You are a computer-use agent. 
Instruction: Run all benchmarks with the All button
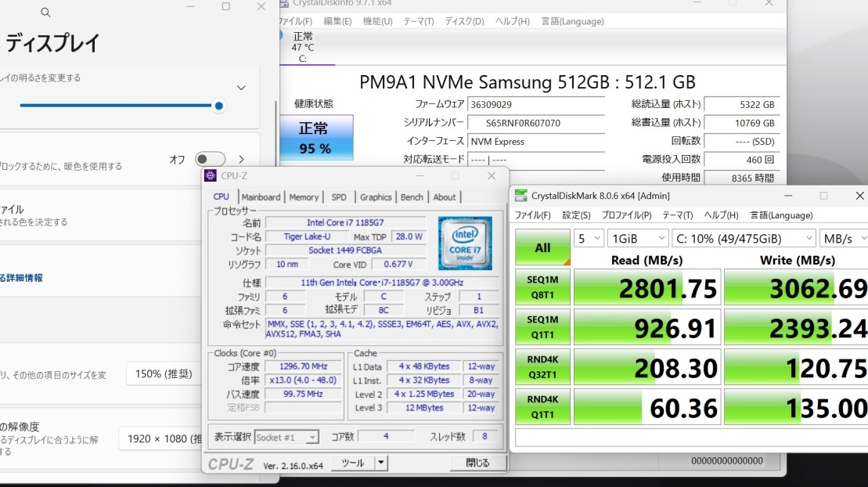(x=542, y=248)
